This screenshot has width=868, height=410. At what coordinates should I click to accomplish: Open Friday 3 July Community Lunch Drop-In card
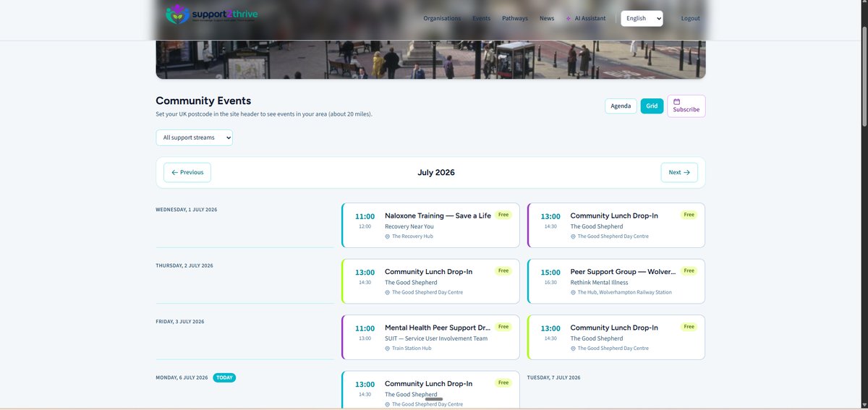pyautogui.click(x=616, y=337)
